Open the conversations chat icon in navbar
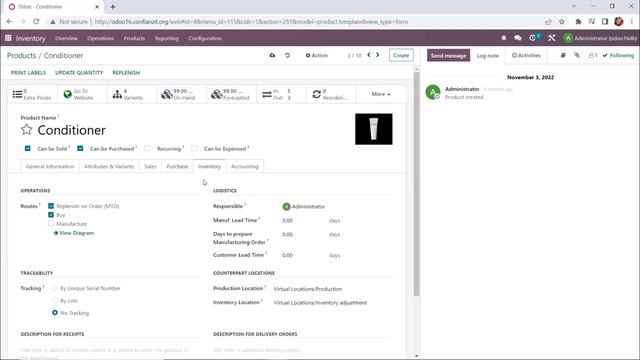The height and width of the screenshot is (360, 640). (x=518, y=38)
